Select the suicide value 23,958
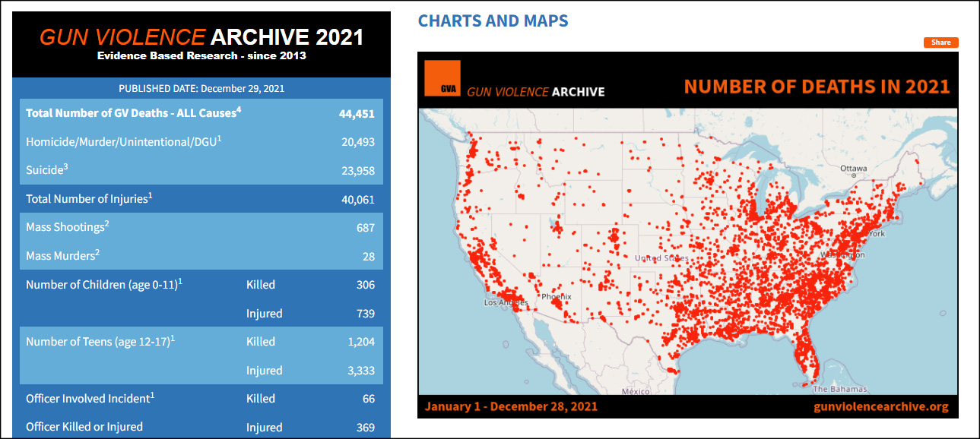 358,171
